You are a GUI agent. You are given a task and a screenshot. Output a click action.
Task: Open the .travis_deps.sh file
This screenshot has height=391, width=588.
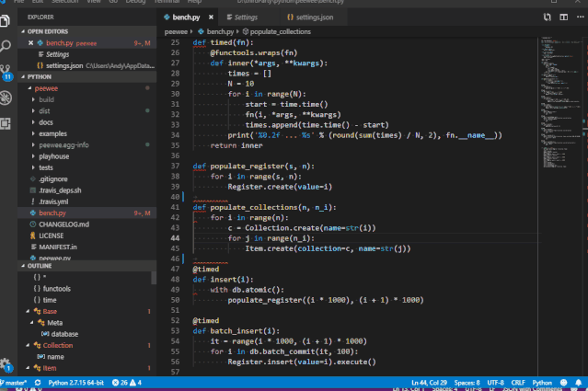[60, 190]
